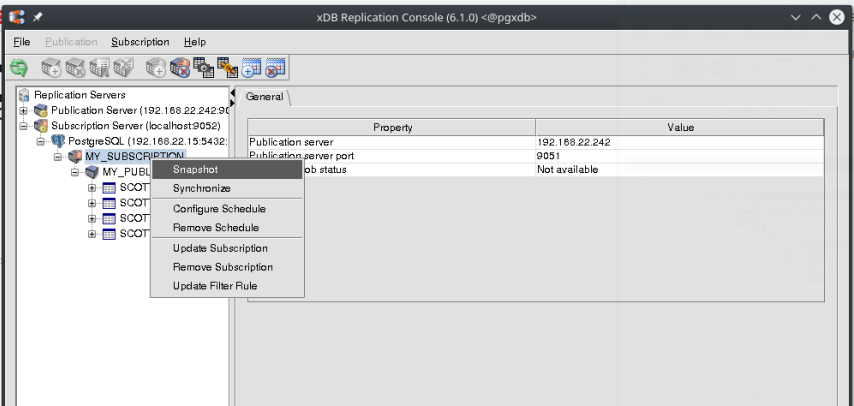854x406 pixels.
Task: Maximize the xDB Replication Console window
Action: tap(816, 17)
